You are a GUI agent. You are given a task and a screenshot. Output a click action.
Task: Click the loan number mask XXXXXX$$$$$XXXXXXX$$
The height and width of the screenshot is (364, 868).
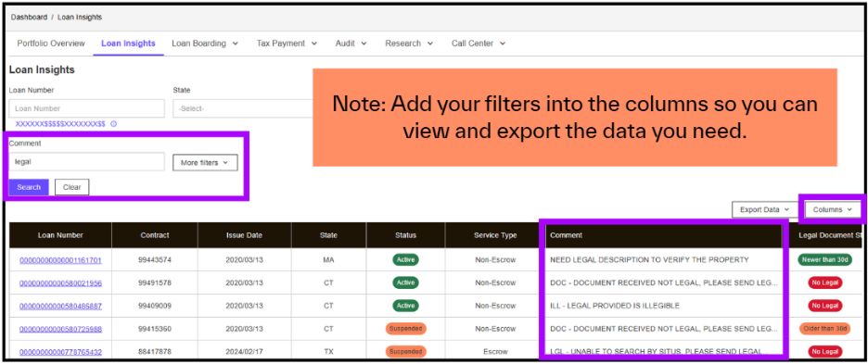[60, 124]
